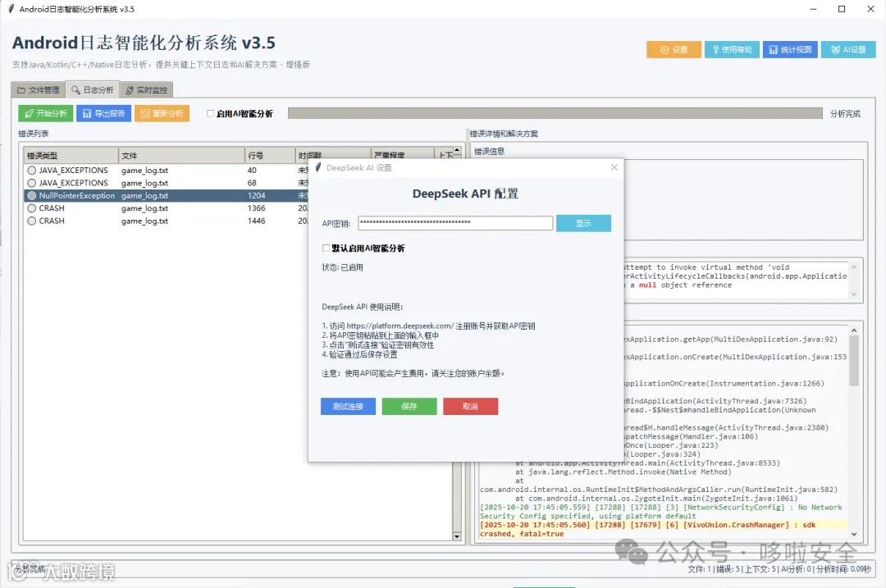
Task: Click the 状态: 已启用 status text
Action: pyautogui.click(x=342, y=267)
